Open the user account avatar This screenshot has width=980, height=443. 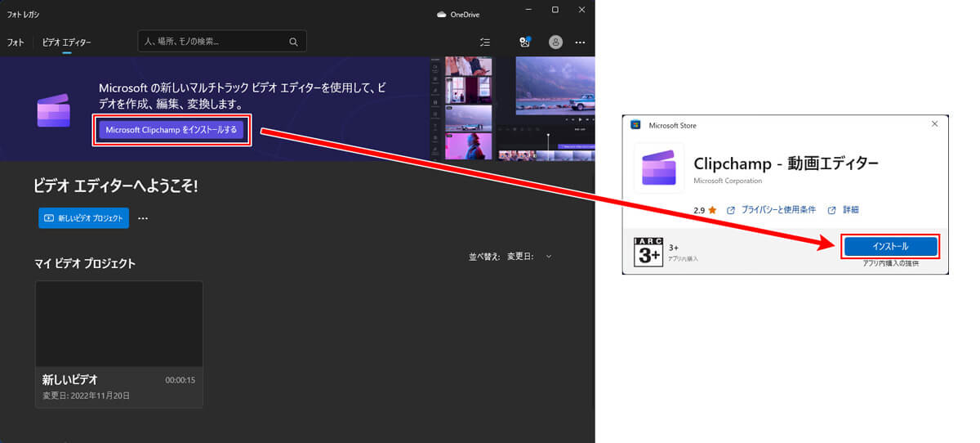[x=555, y=42]
